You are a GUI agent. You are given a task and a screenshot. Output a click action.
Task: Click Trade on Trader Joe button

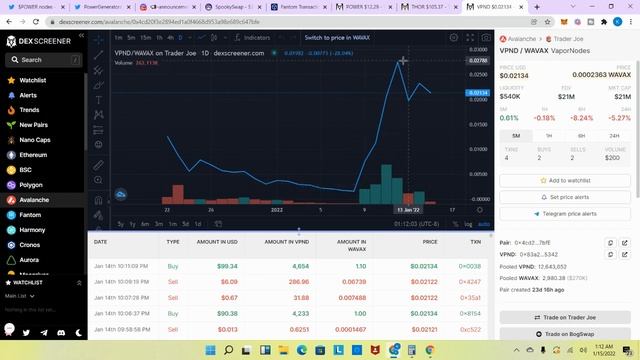tap(565, 317)
